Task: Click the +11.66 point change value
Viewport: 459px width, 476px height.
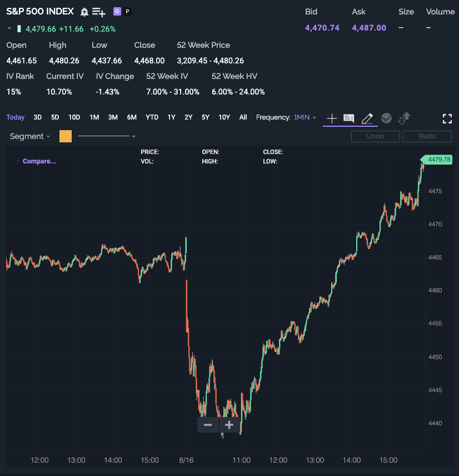Action: (71, 29)
